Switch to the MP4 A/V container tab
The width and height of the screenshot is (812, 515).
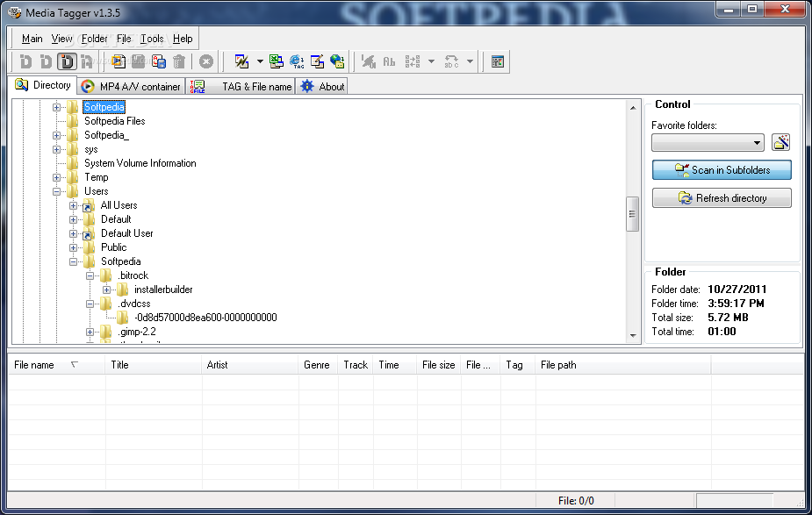[131, 87]
